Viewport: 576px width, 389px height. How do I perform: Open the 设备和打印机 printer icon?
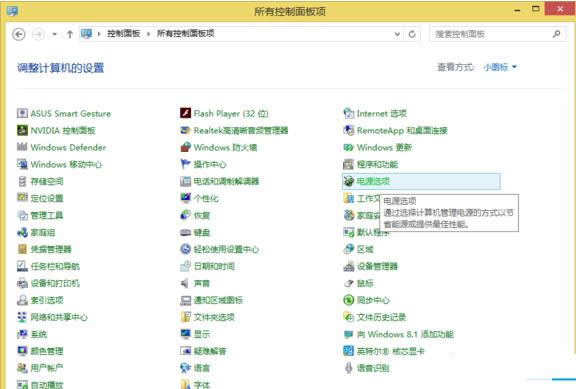22,283
